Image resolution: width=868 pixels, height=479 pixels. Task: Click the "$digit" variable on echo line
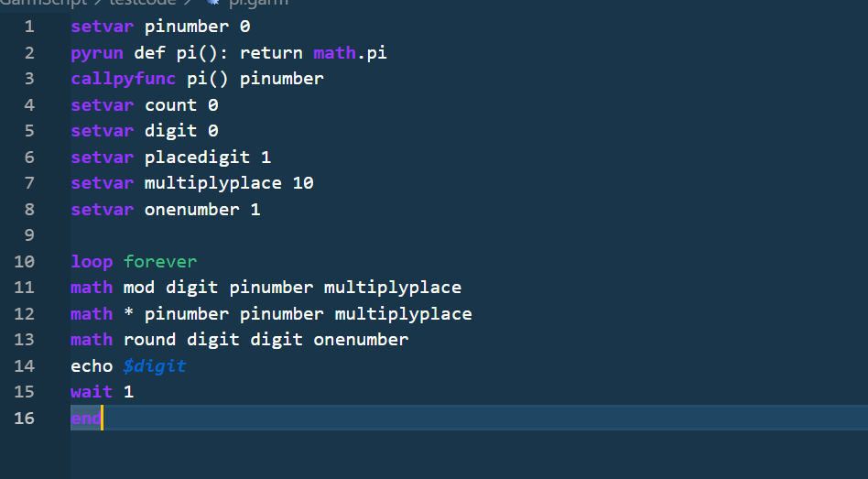155,366
